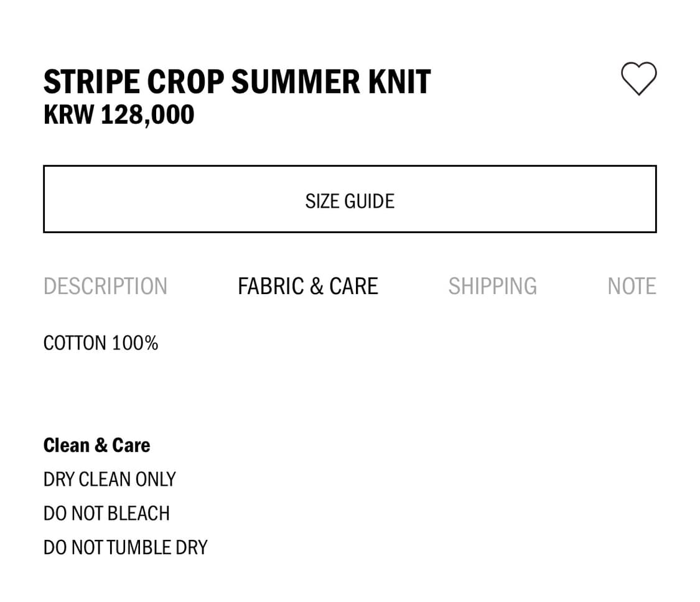Select the FABRIC & CARE tab
This screenshot has width=700, height=602.
[x=308, y=286]
